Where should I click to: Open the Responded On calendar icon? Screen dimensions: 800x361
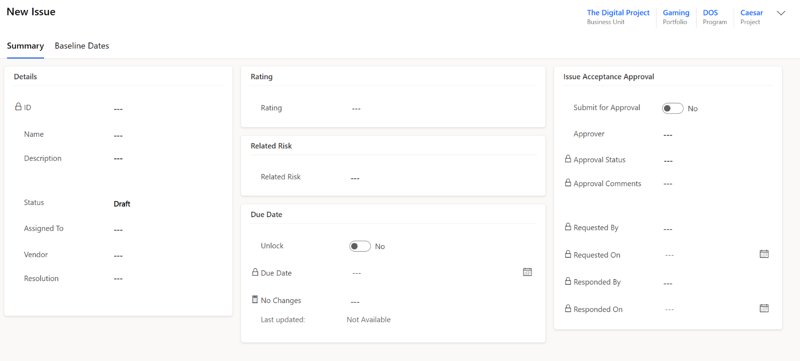click(764, 308)
